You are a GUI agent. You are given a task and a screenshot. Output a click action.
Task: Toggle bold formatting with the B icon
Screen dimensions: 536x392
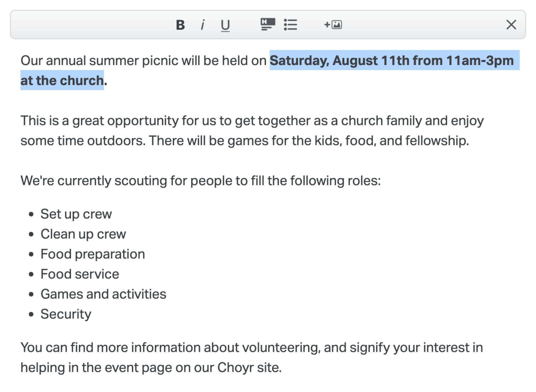[x=180, y=25]
